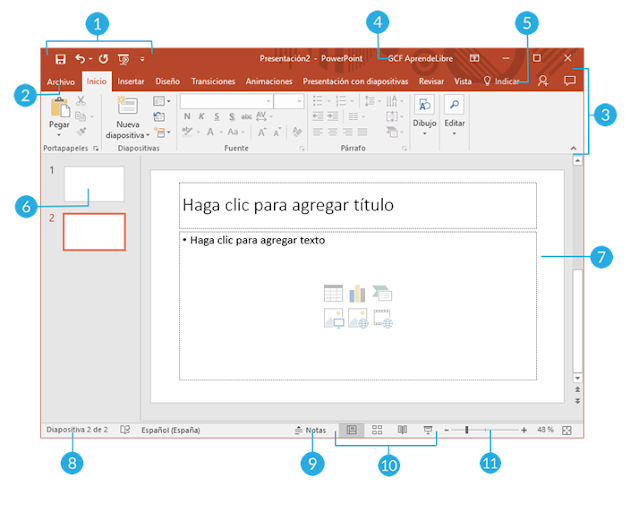Click the decrease list level icon
This screenshot has width=639, height=512.
coord(318,117)
